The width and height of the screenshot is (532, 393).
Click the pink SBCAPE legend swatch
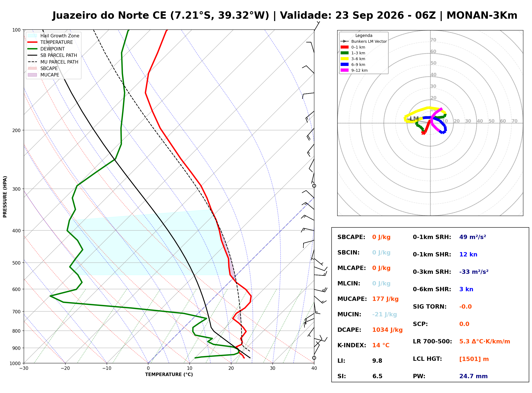coord(32,68)
